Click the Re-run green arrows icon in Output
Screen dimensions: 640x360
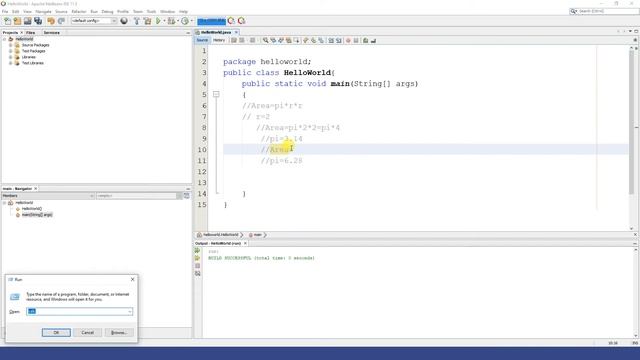pyautogui.click(x=198, y=251)
